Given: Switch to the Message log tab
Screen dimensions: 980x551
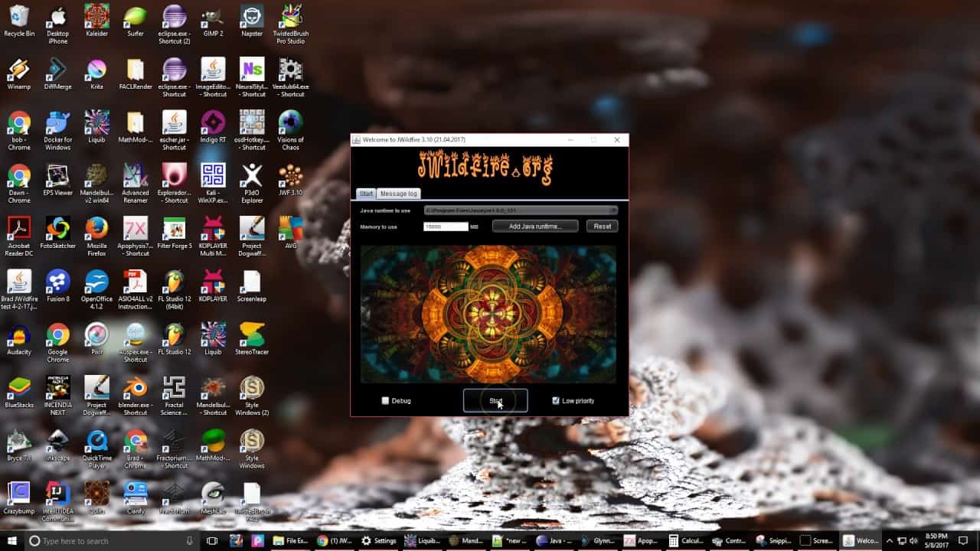Looking at the screenshot, I should (x=398, y=194).
